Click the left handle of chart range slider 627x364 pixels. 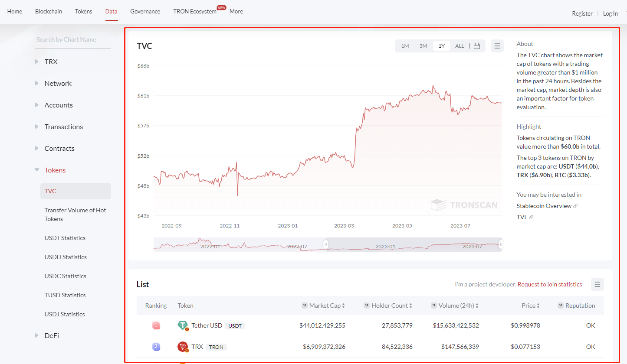[326, 244]
